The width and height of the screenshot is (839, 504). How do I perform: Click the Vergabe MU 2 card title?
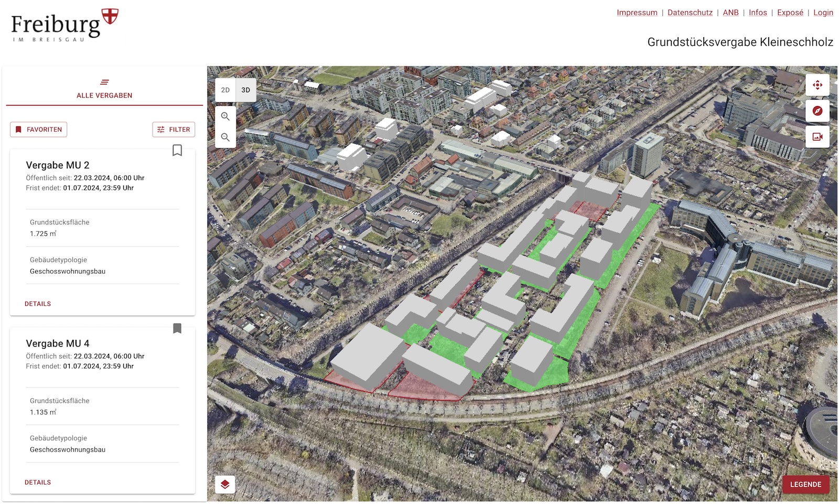click(58, 165)
